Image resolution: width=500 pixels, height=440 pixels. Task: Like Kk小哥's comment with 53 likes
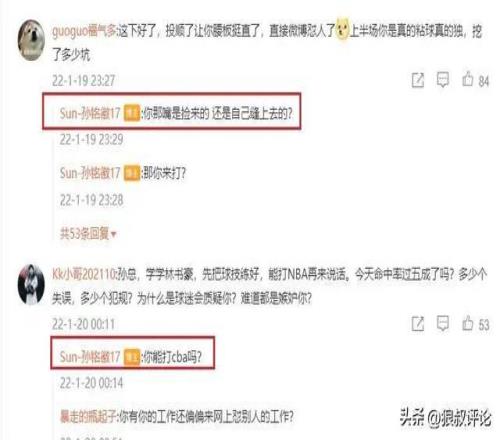[468, 323]
